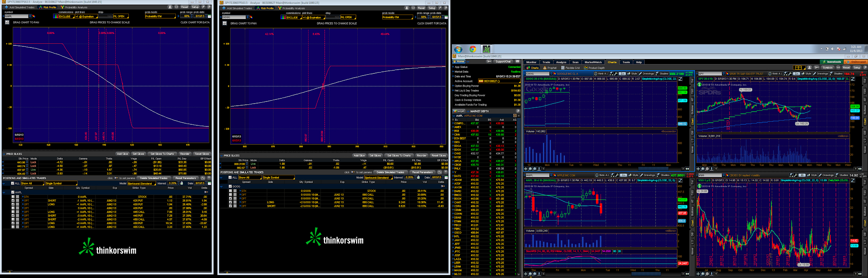Click the GOOG symbol field on the chart
The image size is (868, 278).
tap(537, 74)
